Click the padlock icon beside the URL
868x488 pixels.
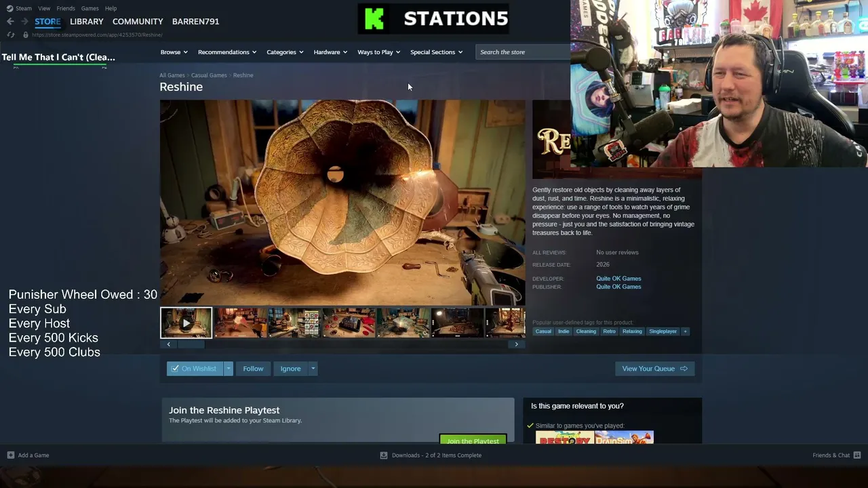[25, 35]
